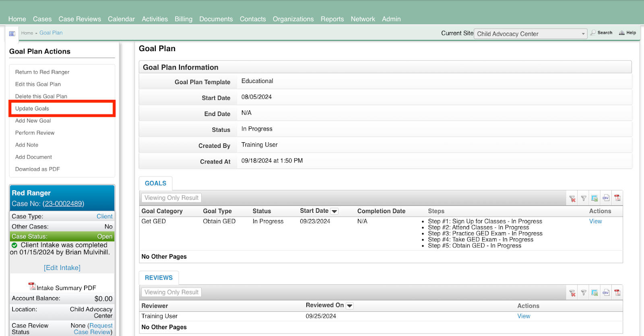Open the Intake Summary PDF link
This screenshot has width=644, height=336.
[x=66, y=288]
